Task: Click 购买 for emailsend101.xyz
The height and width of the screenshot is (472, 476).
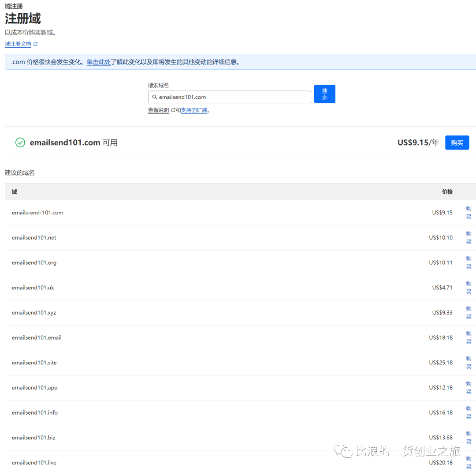Action: 469,312
